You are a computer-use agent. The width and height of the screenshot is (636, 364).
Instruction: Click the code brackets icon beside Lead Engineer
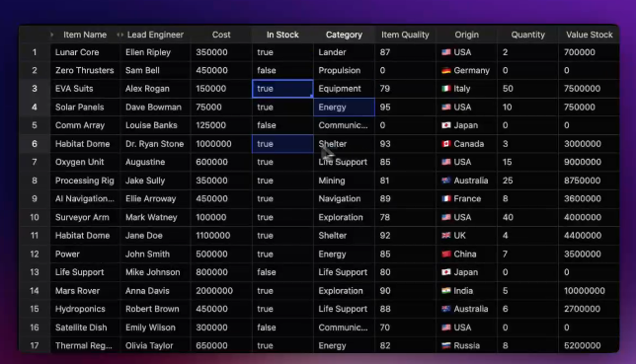tap(120, 35)
